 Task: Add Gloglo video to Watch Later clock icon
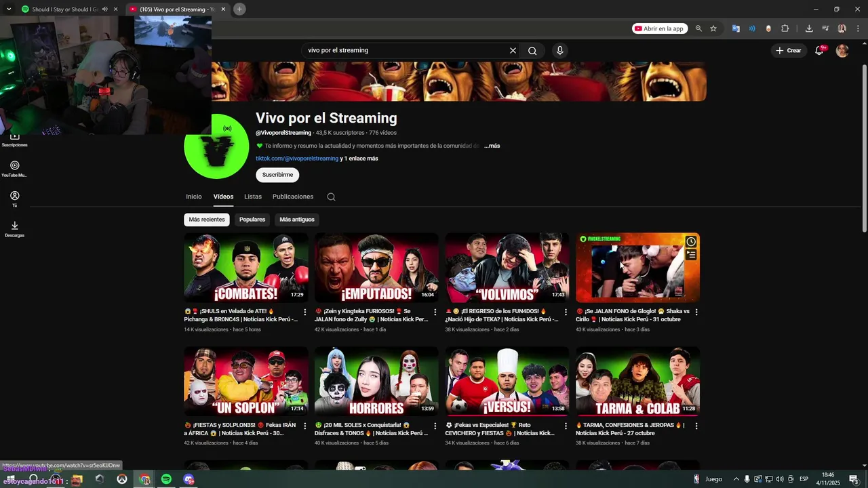pyautogui.click(x=690, y=242)
